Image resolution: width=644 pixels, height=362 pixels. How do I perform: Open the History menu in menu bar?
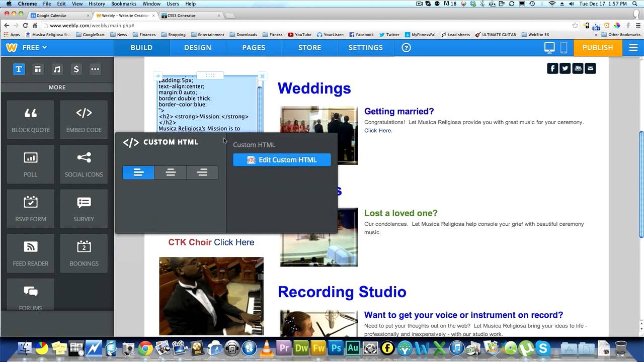[97, 4]
